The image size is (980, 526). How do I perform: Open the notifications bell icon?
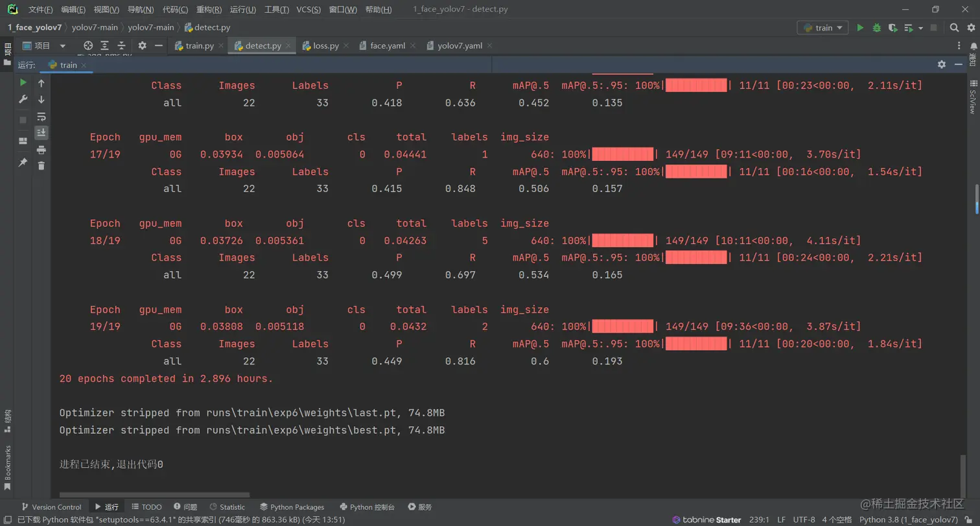(x=973, y=45)
